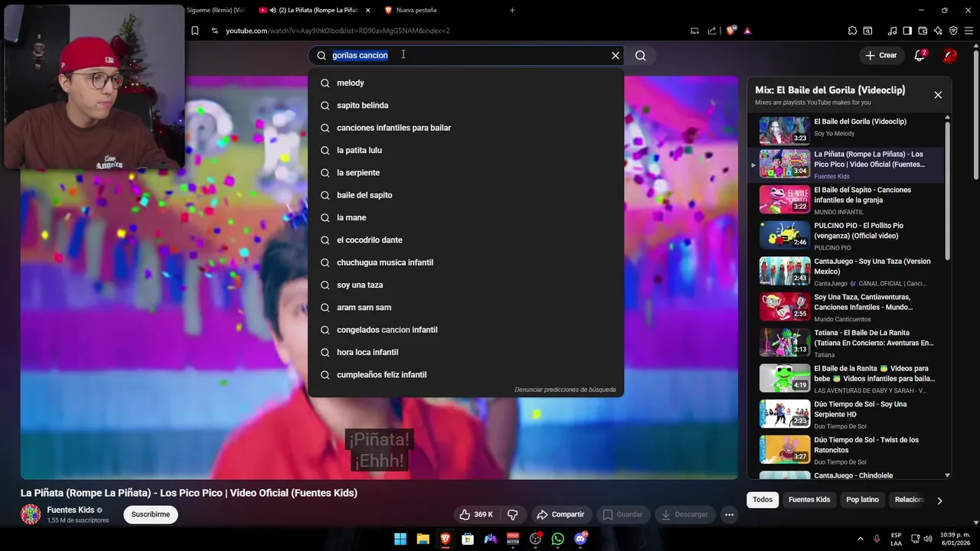This screenshot has height=551, width=980.
Task: Click the search magnifier button
Action: click(x=640, y=55)
